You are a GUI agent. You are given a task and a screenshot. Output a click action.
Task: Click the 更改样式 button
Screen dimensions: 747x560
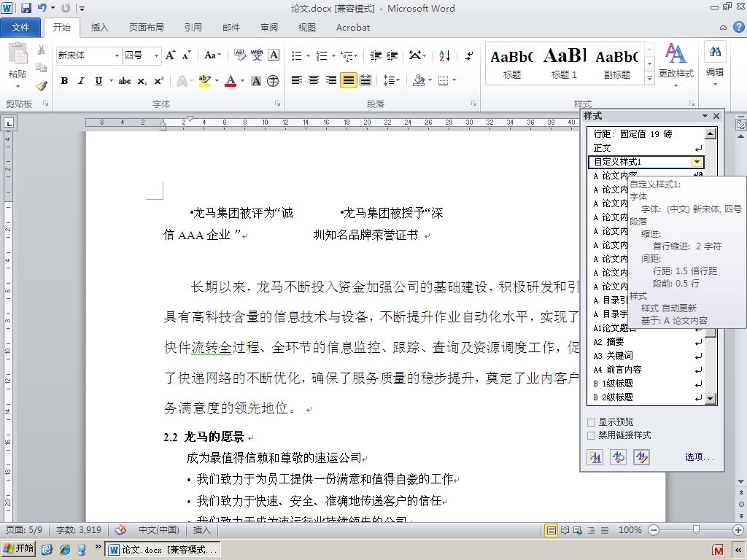676,64
